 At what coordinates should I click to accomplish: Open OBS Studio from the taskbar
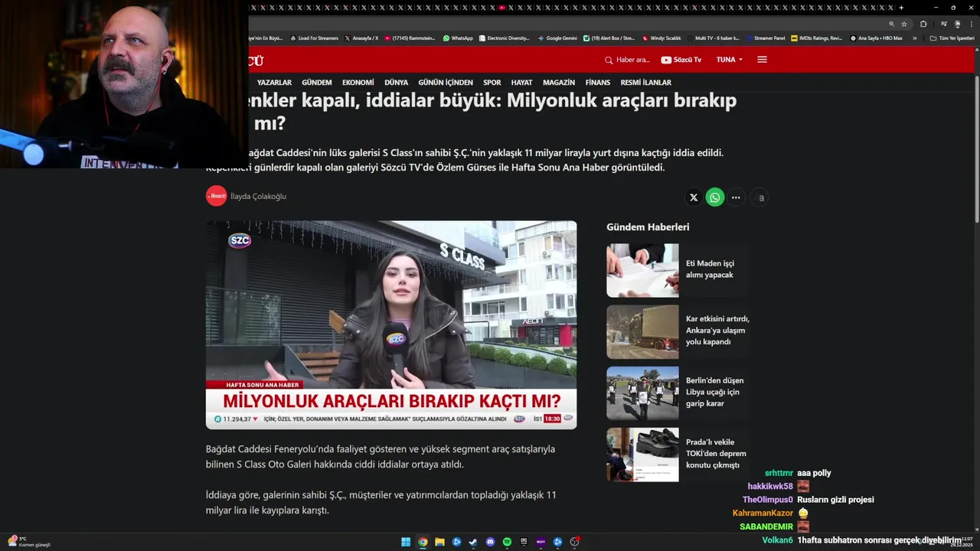tap(574, 542)
